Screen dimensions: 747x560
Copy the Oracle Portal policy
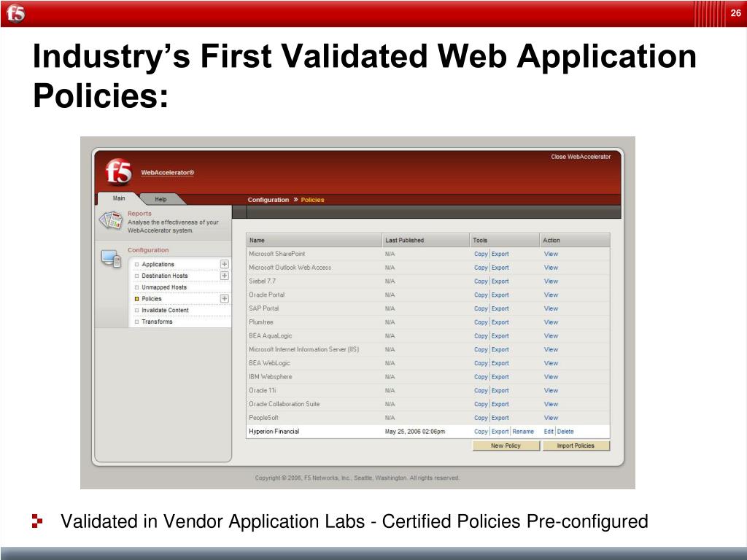pyautogui.click(x=481, y=295)
